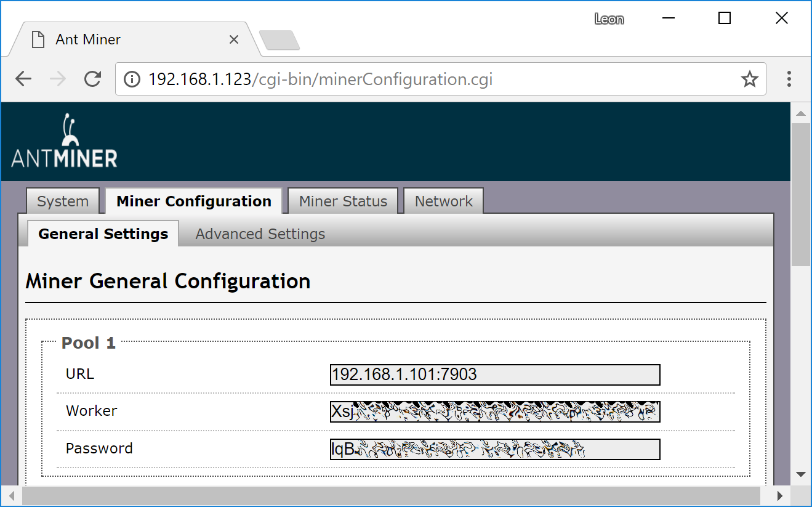The height and width of the screenshot is (507, 812).
Task: Click the Pool 1 URL field
Action: coord(494,375)
